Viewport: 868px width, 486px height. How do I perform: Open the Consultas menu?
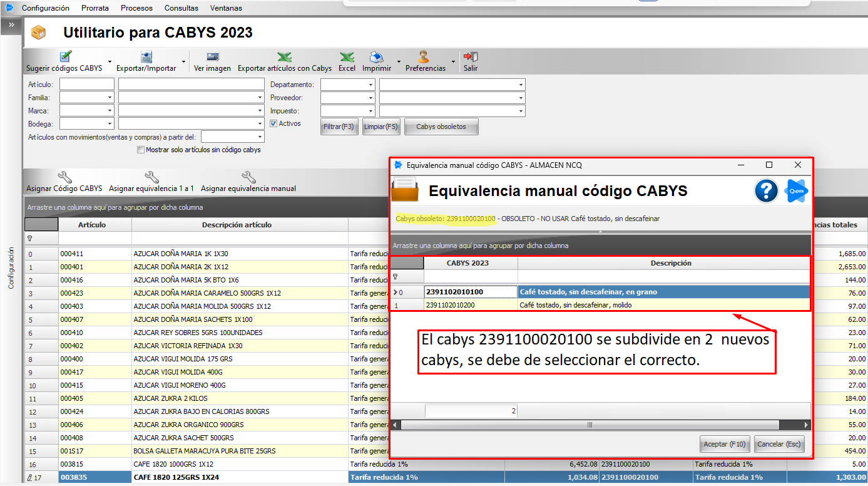pos(181,8)
